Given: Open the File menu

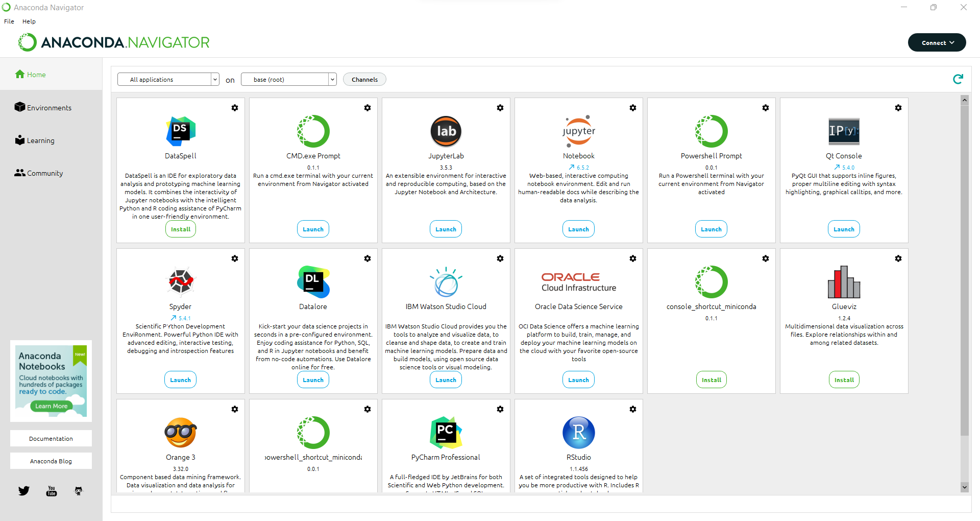Looking at the screenshot, I should click(x=9, y=21).
